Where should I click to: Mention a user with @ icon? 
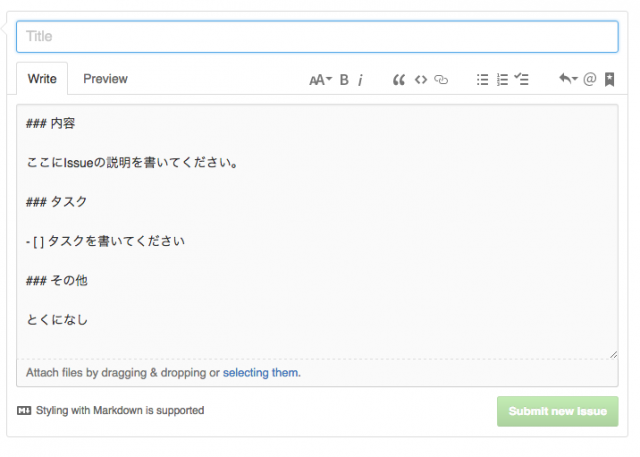click(x=590, y=79)
